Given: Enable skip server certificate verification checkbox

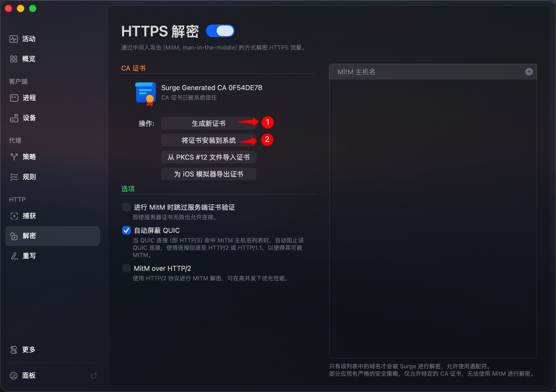Looking at the screenshot, I should pyautogui.click(x=126, y=207).
